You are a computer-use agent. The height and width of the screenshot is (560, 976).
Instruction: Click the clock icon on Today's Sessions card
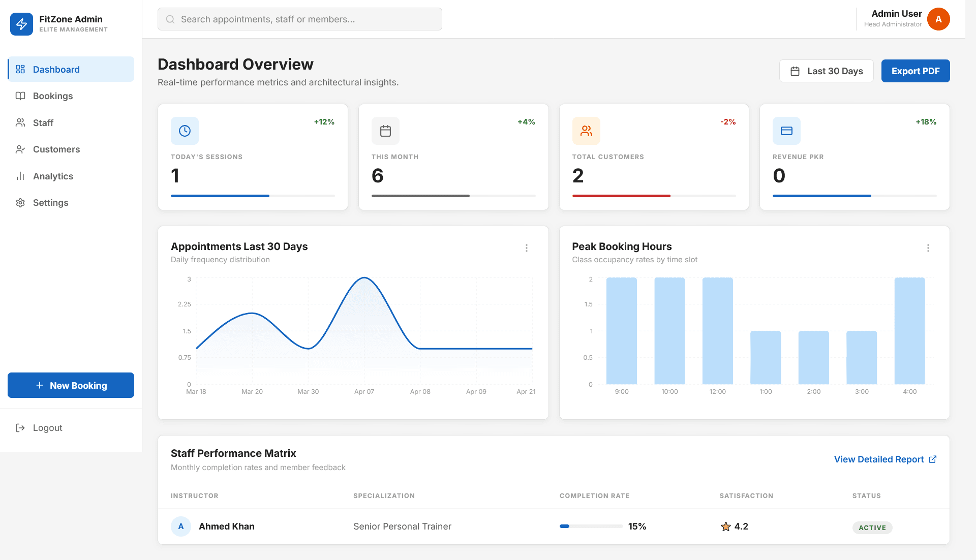pyautogui.click(x=185, y=131)
